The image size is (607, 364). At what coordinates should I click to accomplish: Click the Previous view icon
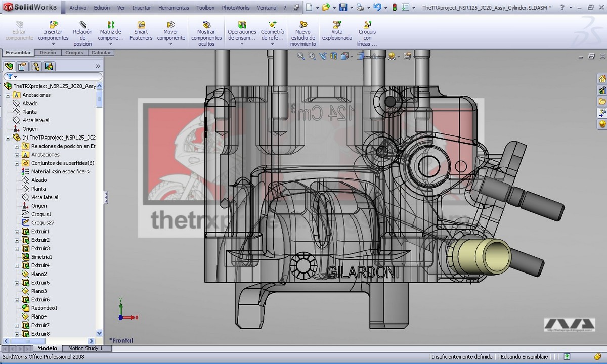(x=324, y=56)
